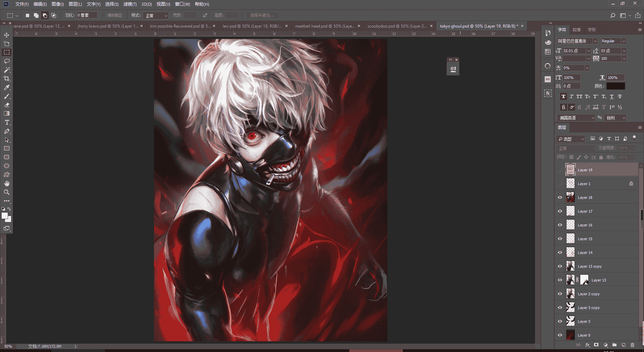Image resolution: width=644 pixels, height=352 pixels.
Task: Select the Brush tool
Action: click(6, 96)
